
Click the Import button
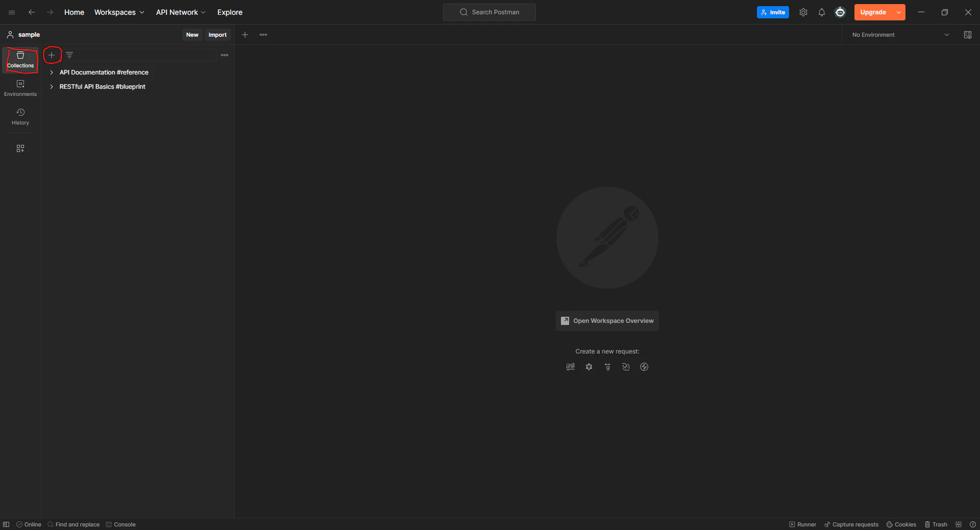click(x=217, y=35)
